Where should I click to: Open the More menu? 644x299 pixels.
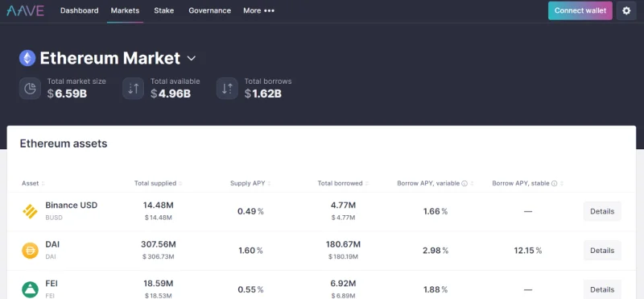[x=258, y=10]
